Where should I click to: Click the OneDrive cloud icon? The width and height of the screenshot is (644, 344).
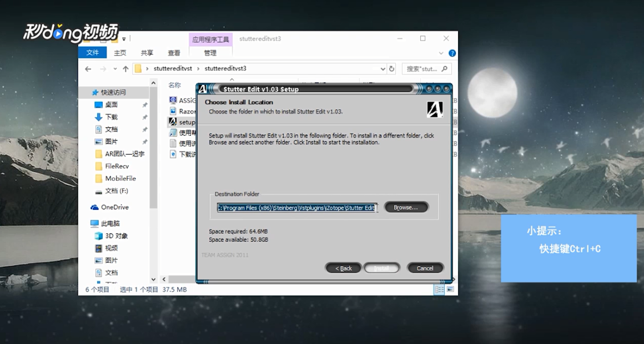pyautogui.click(x=94, y=208)
